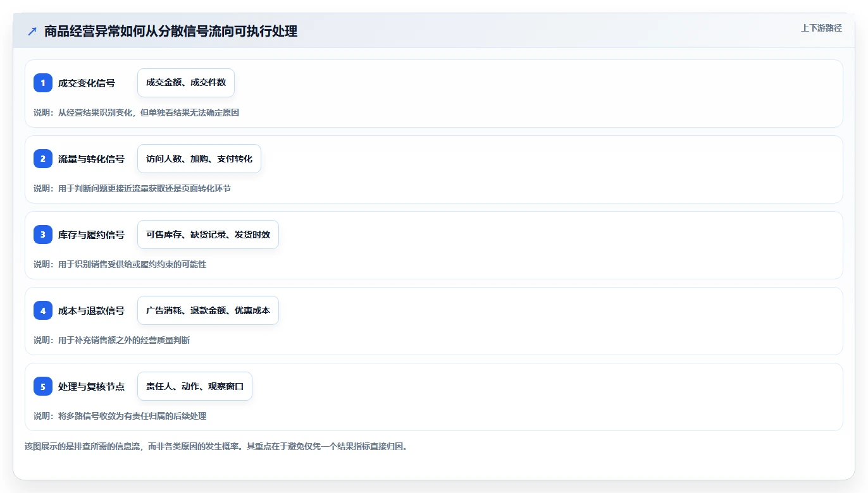Click the 上下游路径 label
Screen dimensions: 868x493
point(821,28)
